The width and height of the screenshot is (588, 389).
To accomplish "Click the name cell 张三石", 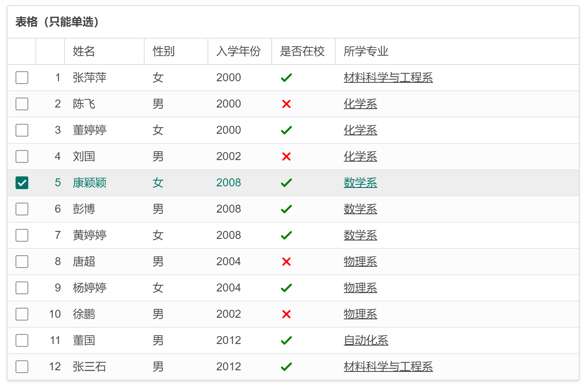I will [x=90, y=367].
